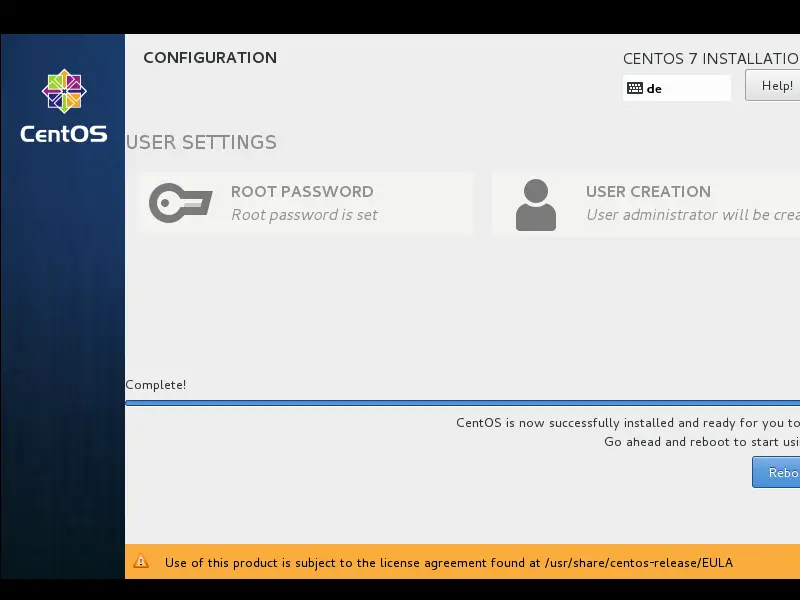
Task: Click 'Go ahead and reboot' message
Action: point(702,442)
